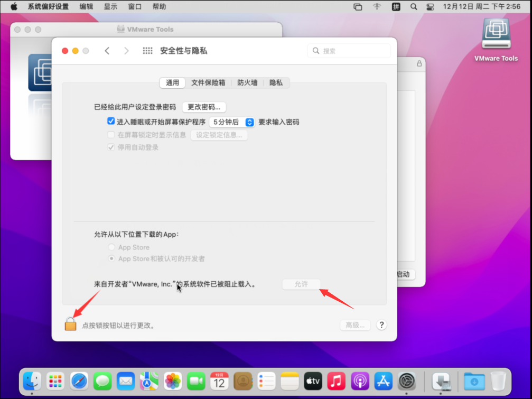Click the 更改密码 button

click(204, 107)
